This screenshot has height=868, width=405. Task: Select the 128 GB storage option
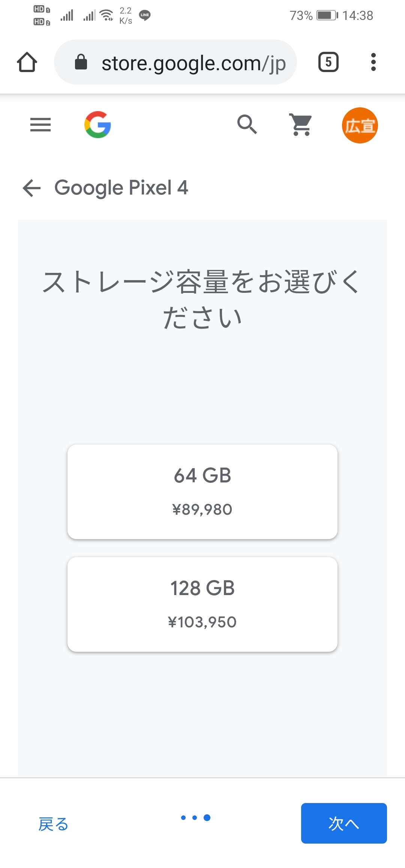tap(202, 604)
